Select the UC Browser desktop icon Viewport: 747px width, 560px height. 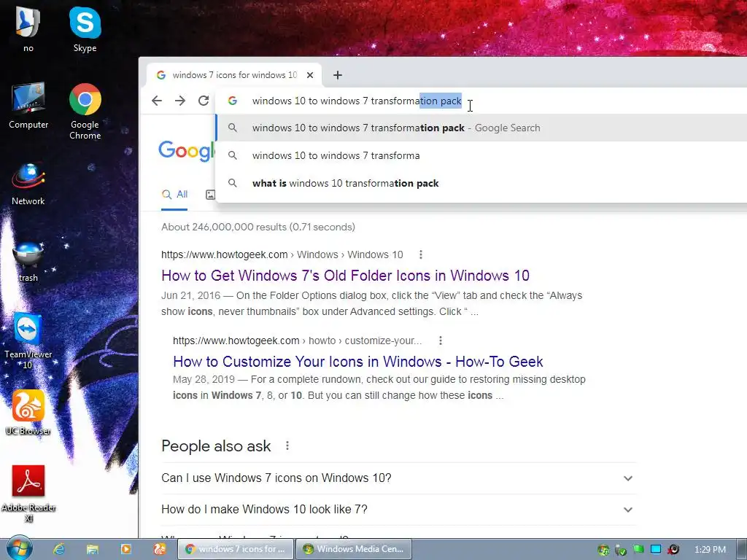click(28, 413)
